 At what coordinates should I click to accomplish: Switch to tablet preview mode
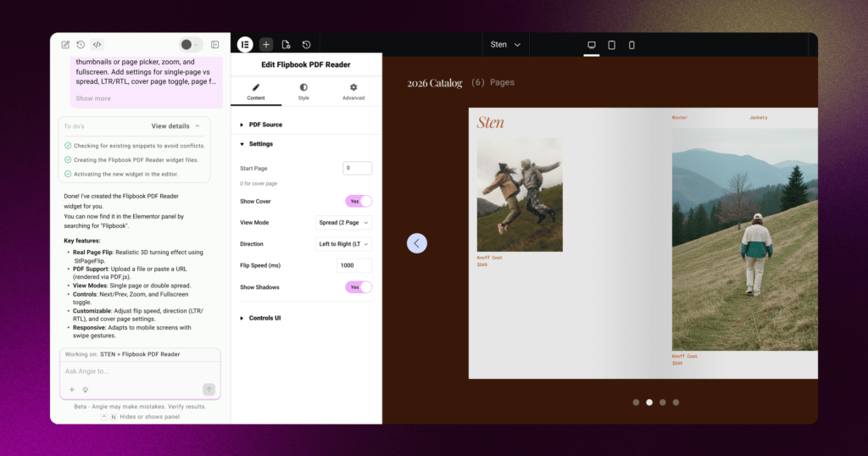point(612,45)
